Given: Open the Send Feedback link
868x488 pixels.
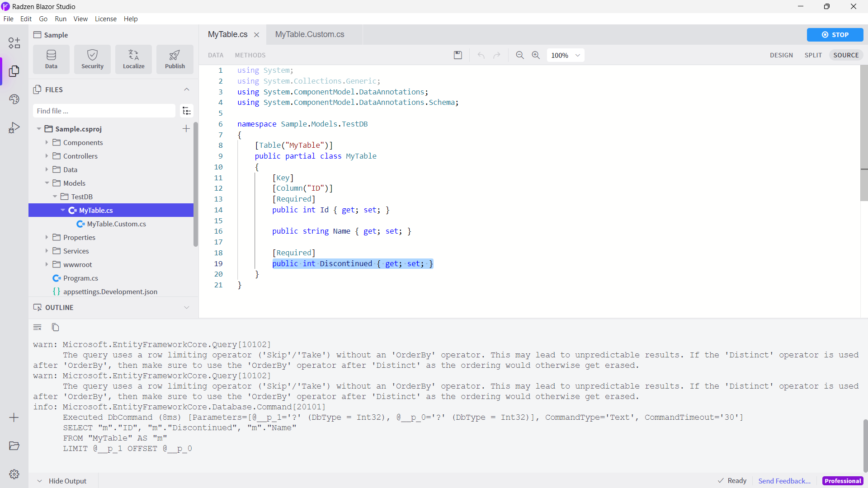Looking at the screenshot, I should click(x=785, y=481).
